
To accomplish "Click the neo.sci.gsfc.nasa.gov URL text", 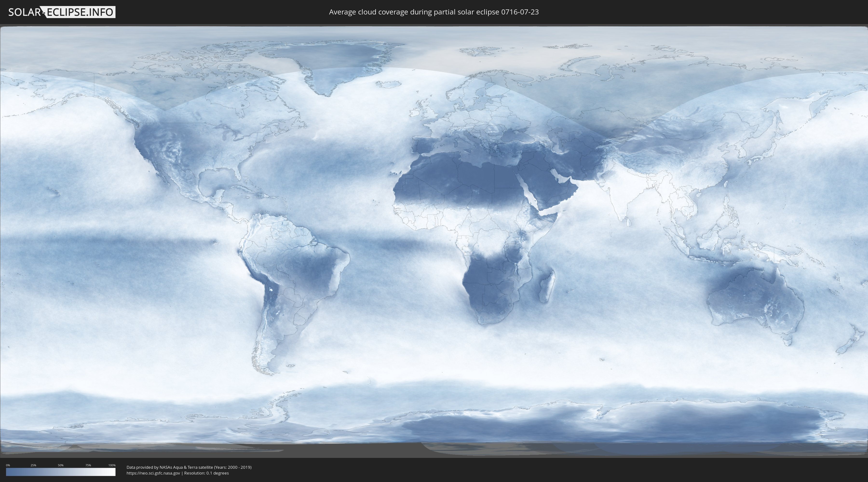I will click(x=153, y=473).
